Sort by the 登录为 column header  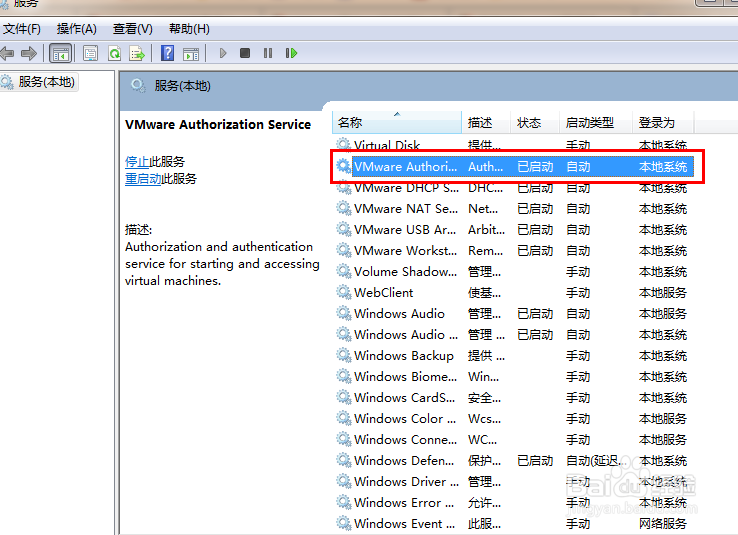click(x=663, y=123)
